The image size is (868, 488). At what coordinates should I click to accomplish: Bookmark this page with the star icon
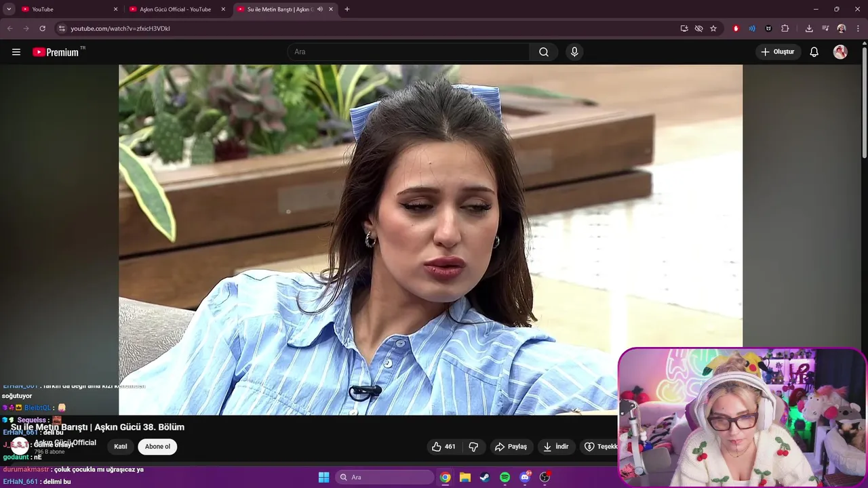pyautogui.click(x=713, y=28)
